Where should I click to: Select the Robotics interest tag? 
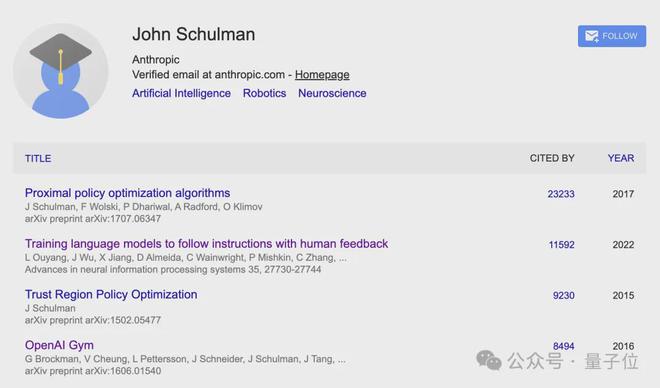[264, 93]
